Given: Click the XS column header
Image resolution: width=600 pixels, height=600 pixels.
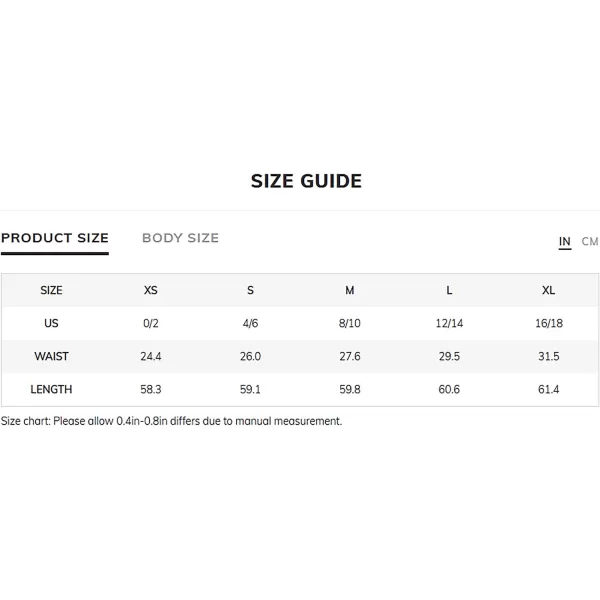Looking at the screenshot, I should 151,290.
